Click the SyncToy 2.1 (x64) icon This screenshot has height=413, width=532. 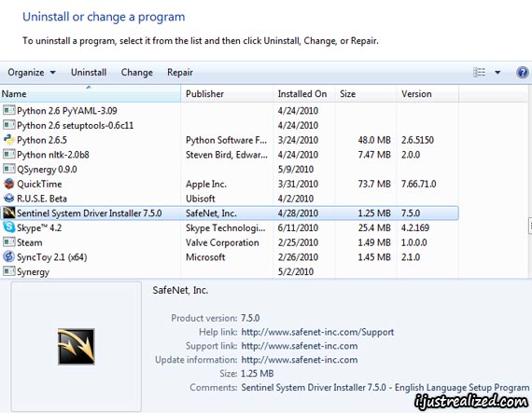click(8, 256)
